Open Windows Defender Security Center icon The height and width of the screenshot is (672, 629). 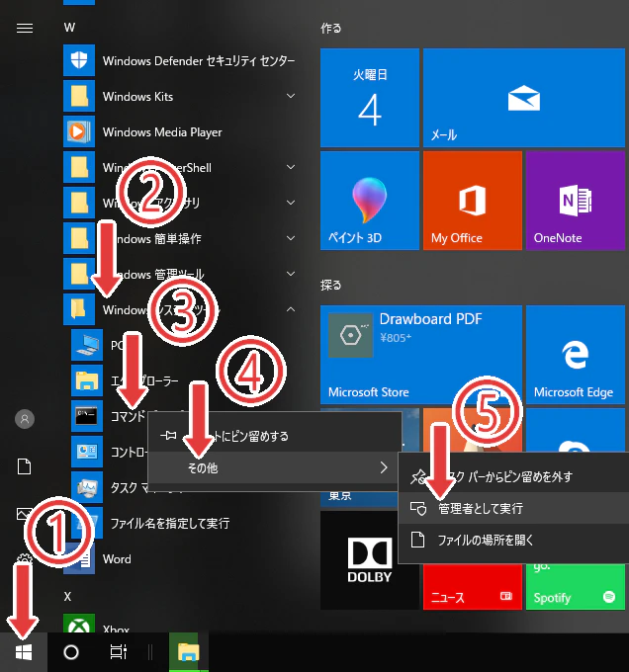79,60
